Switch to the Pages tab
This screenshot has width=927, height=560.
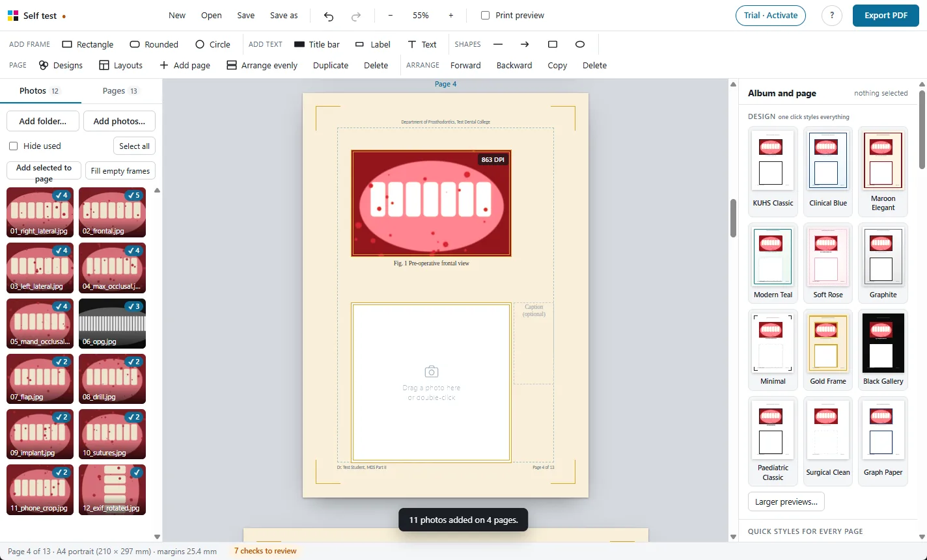click(x=120, y=91)
